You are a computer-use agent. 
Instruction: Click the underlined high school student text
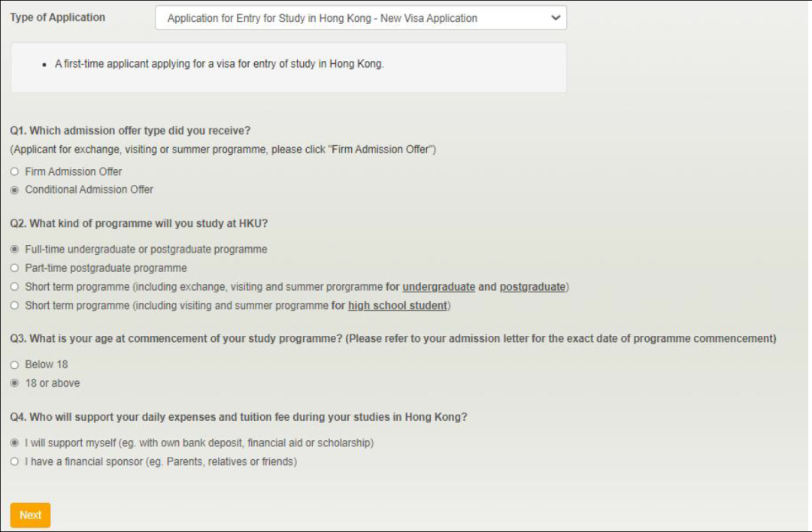[397, 305]
